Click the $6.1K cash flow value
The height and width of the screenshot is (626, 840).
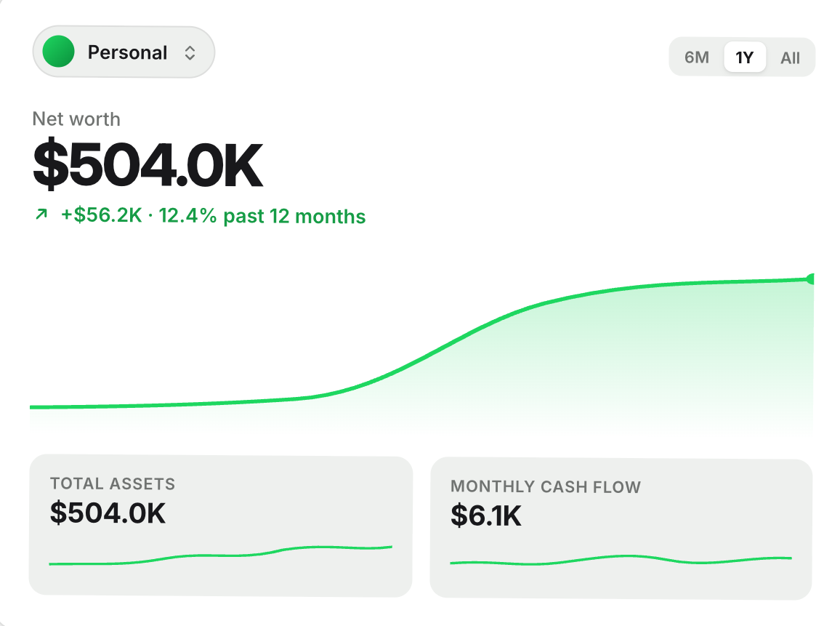point(486,515)
